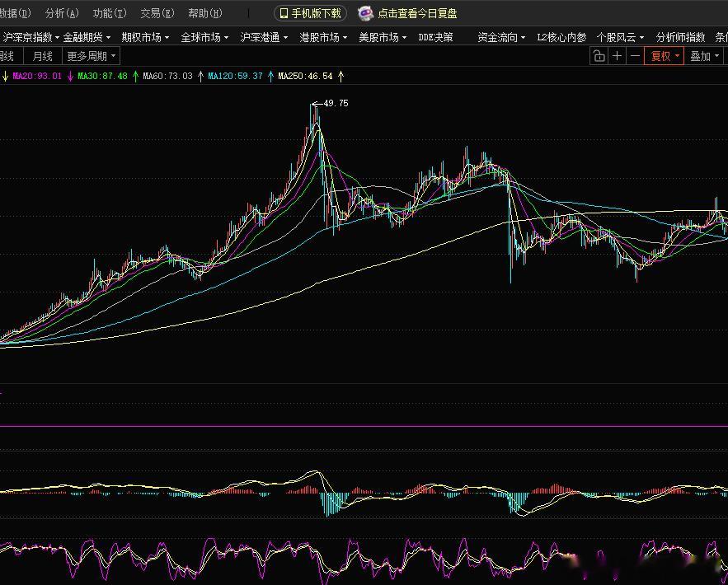Click the MA60:73.03 indicator label
The image size is (728, 585).
pyautogui.click(x=167, y=76)
